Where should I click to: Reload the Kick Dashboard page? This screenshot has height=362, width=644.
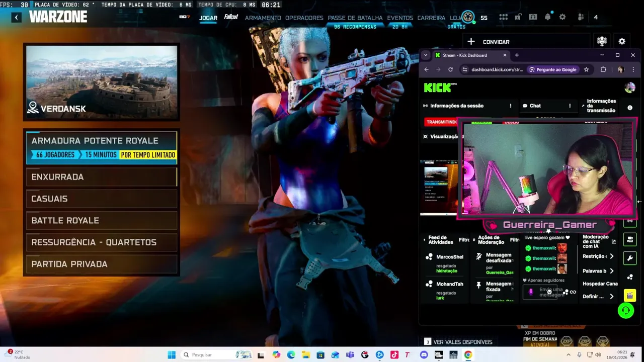tap(450, 69)
